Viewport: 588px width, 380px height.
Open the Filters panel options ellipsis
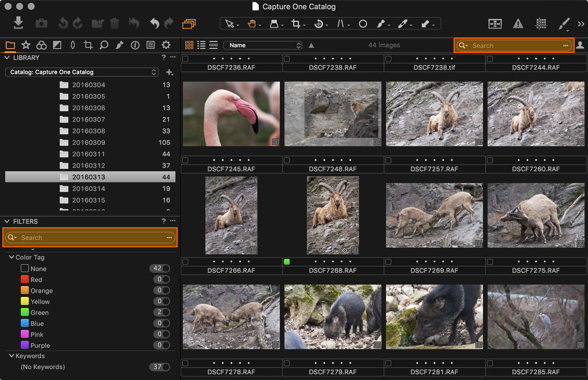coord(173,221)
